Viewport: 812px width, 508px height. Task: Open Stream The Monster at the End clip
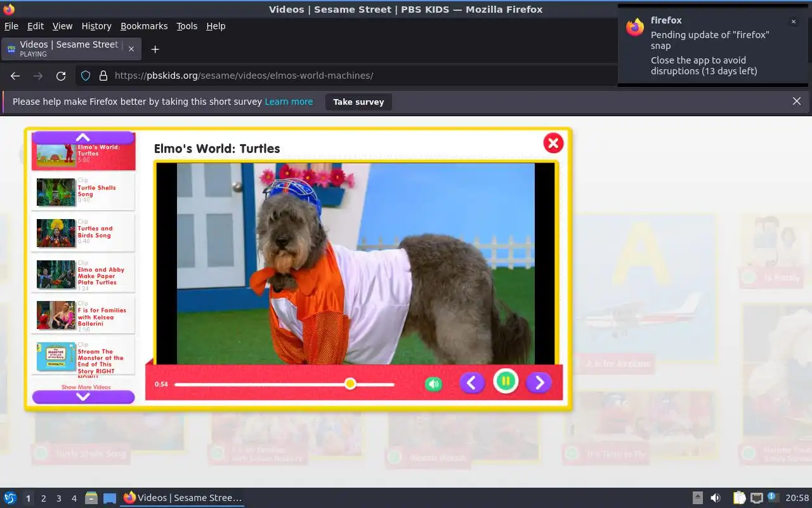[83, 358]
